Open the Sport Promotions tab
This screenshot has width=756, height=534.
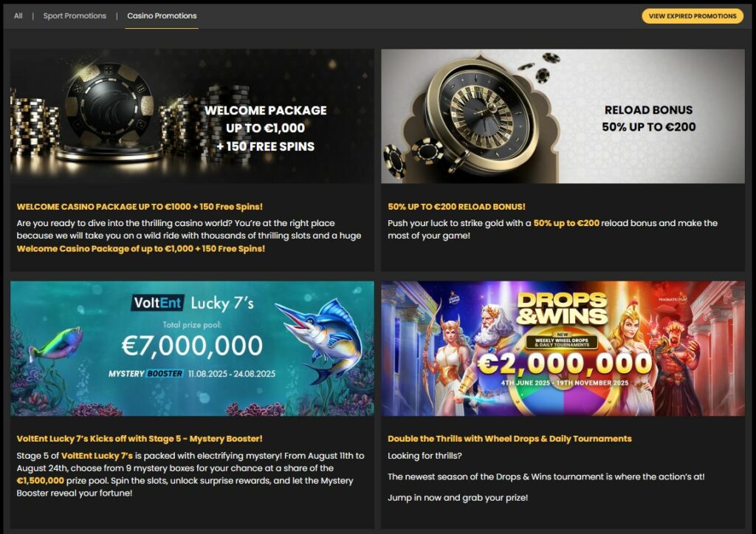(x=75, y=16)
